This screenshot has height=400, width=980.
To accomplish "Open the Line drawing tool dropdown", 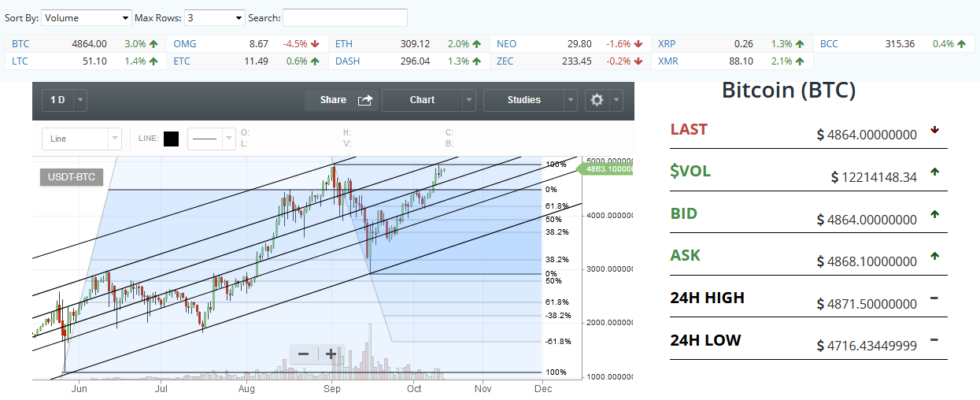I will pyautogui.click(x=82, y=139).
